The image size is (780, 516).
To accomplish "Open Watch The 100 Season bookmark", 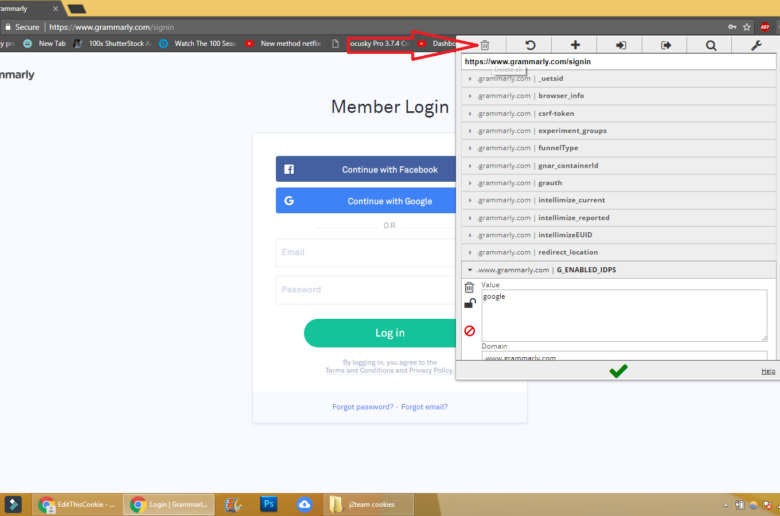I will pyautogui.click(x=198, y=44).
